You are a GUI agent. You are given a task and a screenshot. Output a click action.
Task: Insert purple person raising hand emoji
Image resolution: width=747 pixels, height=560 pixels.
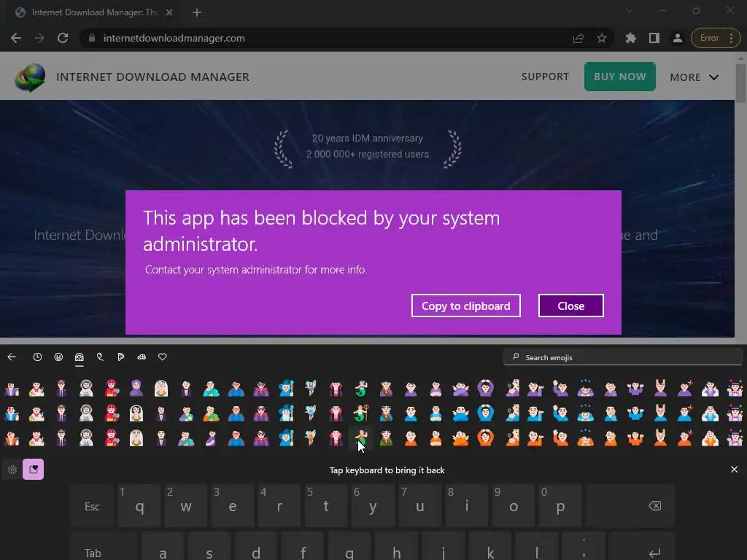point(561,388)
